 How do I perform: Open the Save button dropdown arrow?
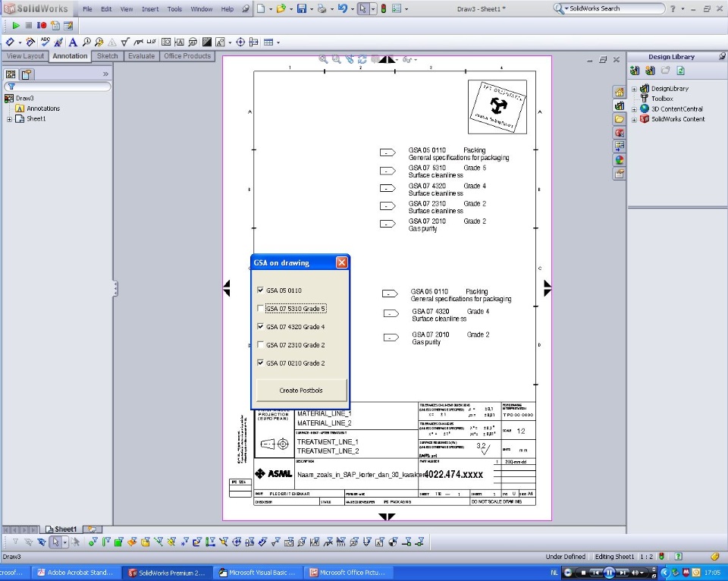pyautogui.click(x=311, y=9)
